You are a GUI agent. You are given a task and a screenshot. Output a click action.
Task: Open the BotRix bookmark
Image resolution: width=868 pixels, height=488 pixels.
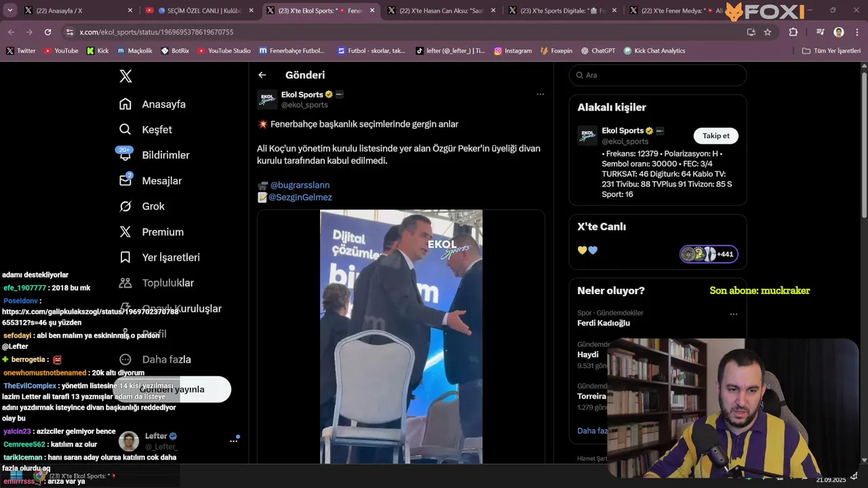(x=175, y=51)
